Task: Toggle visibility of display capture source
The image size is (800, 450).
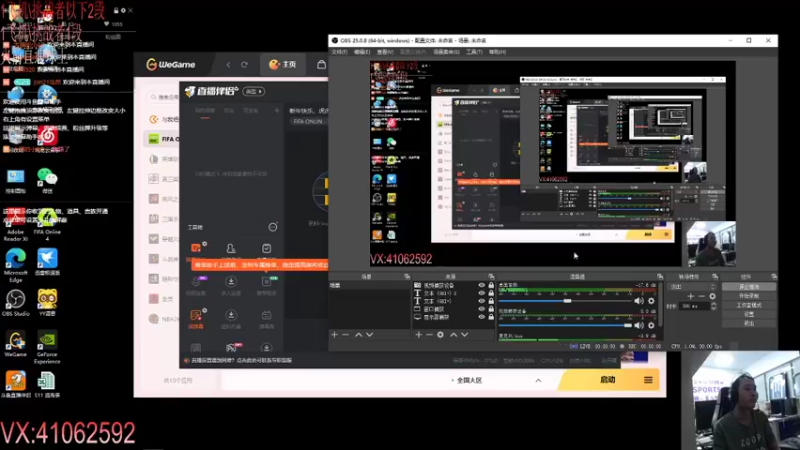Action: (482, 317)
